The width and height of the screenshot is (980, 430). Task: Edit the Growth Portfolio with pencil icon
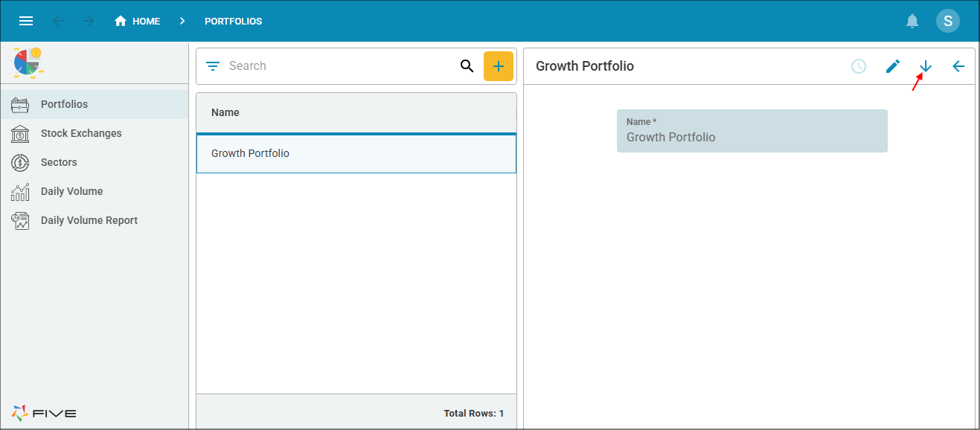point(893,66)
